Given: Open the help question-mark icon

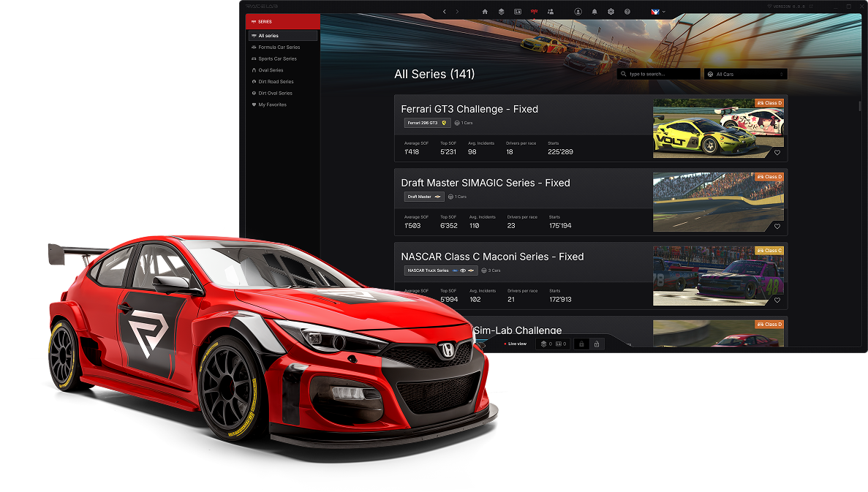Looking at the screenshot, I should [x=627, y=12].
